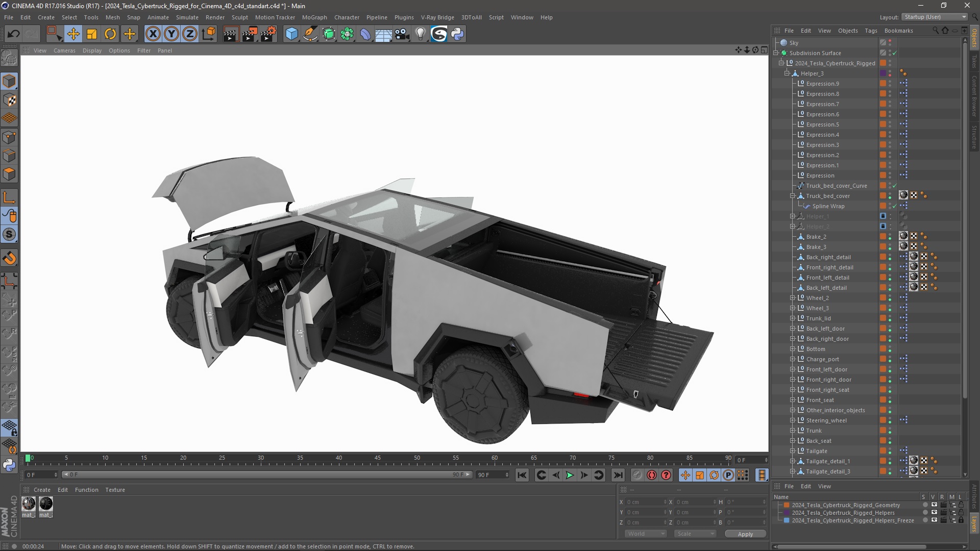Expand the Tailgate tree node
The height and width of the screenshot is (551, 980).
click(x=793, y=451)
